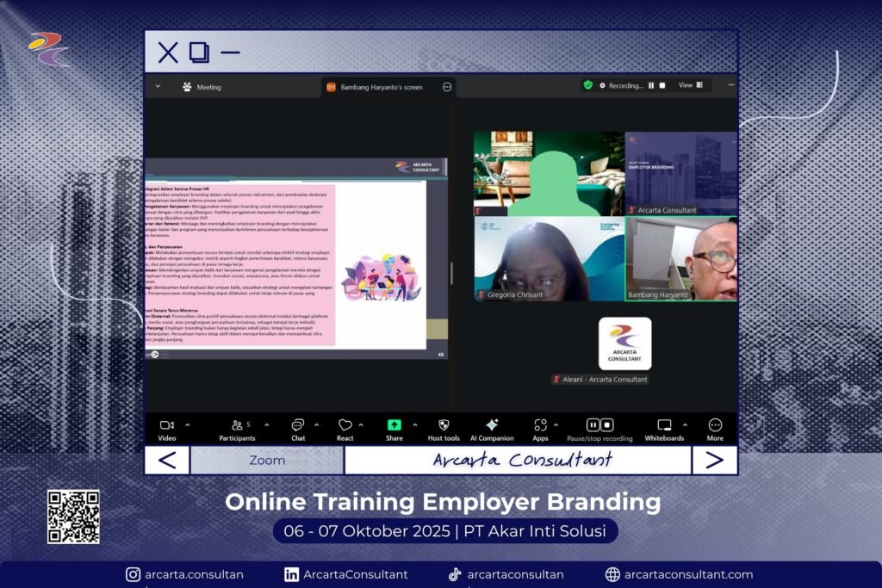Select Gregoria Chrisant's video thumbnail
882x588 pixels.
tap(548, 258)
